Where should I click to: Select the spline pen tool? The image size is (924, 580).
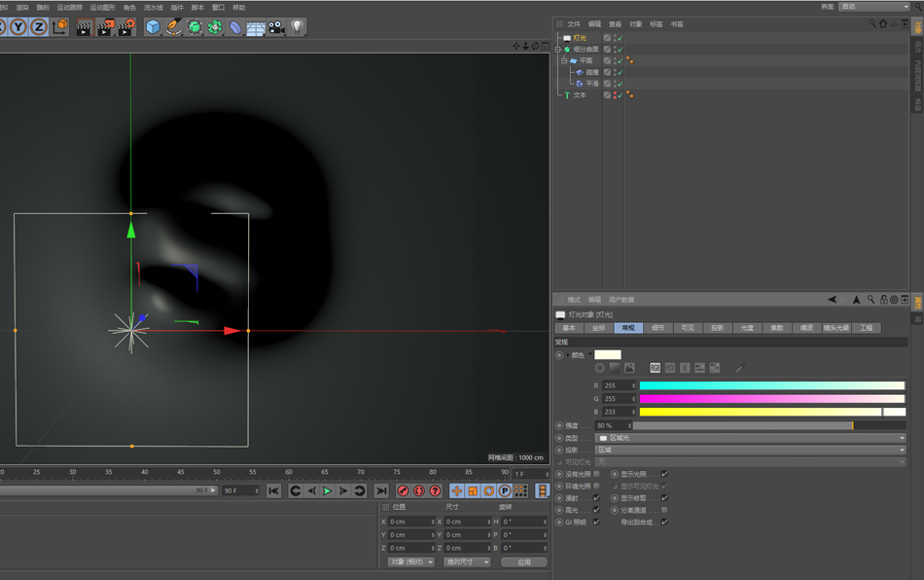coord(174,27)
